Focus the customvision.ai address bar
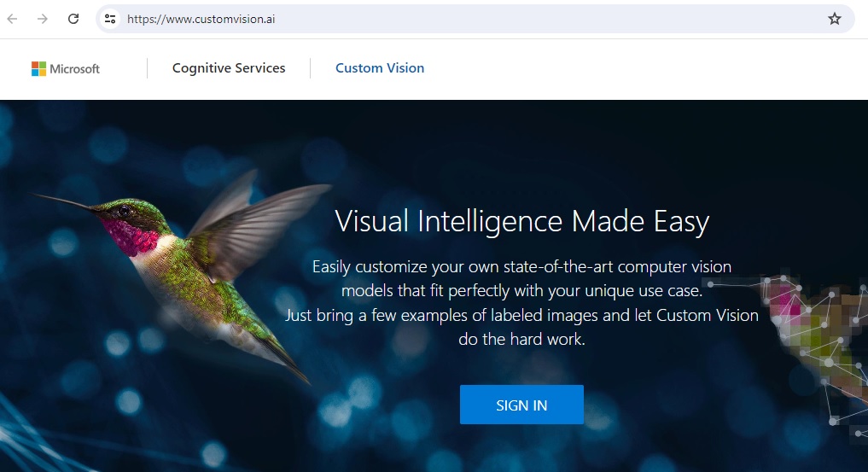Screen dimensions: 868x472 pyautogui.click(x=427, y=19)
